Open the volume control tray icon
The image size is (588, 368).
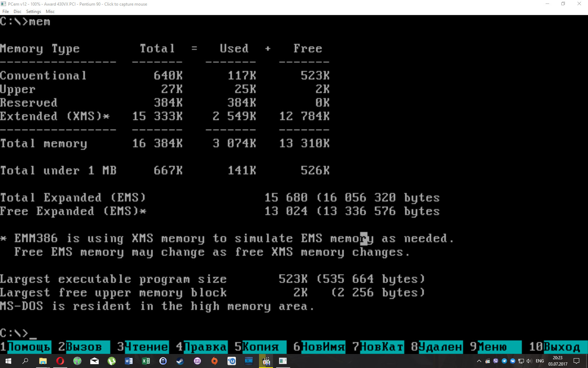tap(529, 361)
